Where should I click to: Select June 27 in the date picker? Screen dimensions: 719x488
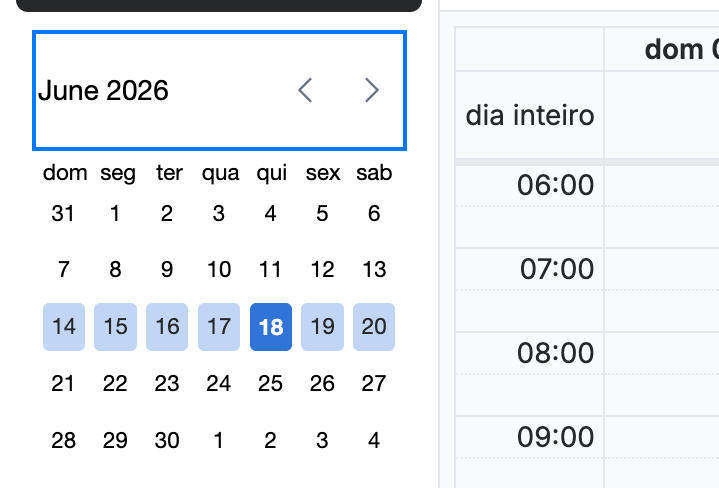click(x=374, y=383)
